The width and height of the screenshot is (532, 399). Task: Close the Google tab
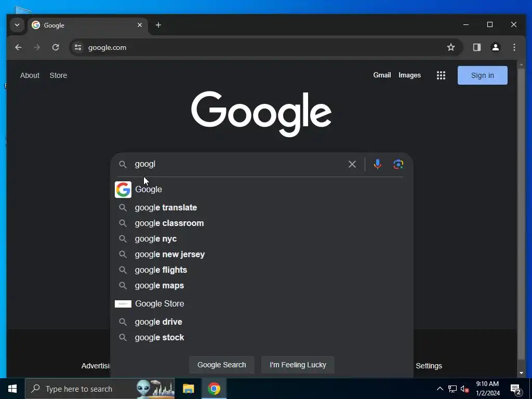[x=139, y=25]
